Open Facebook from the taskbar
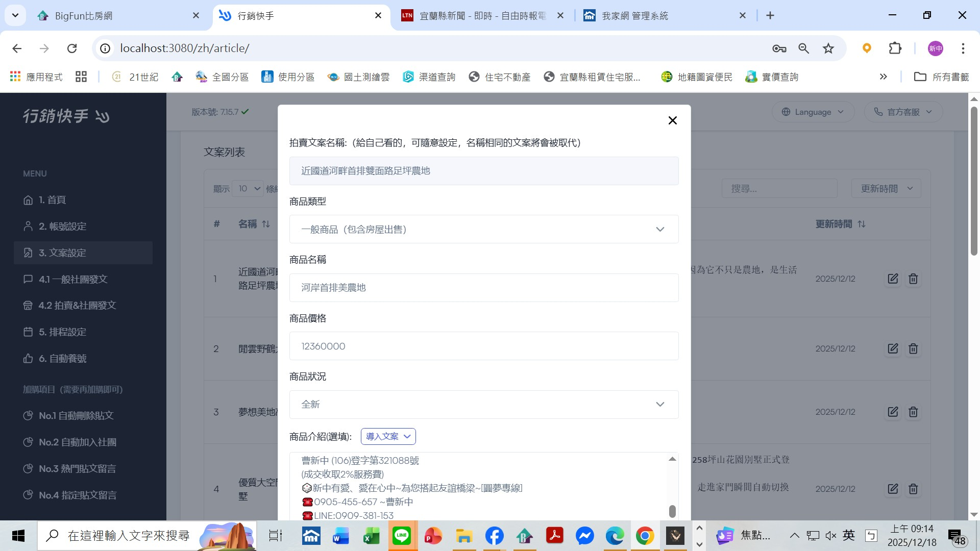This screenshot has width=980, height=551. (x=494, y=536)
